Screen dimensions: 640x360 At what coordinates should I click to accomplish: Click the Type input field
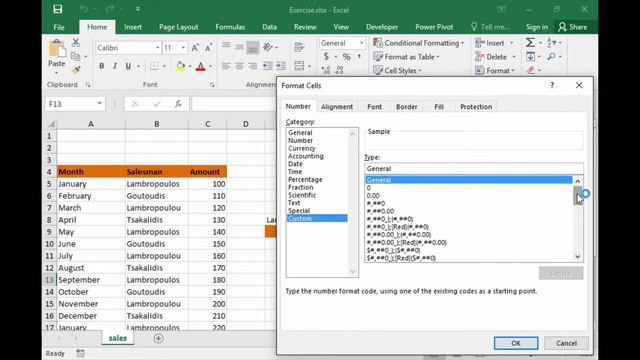pos(473,169)
